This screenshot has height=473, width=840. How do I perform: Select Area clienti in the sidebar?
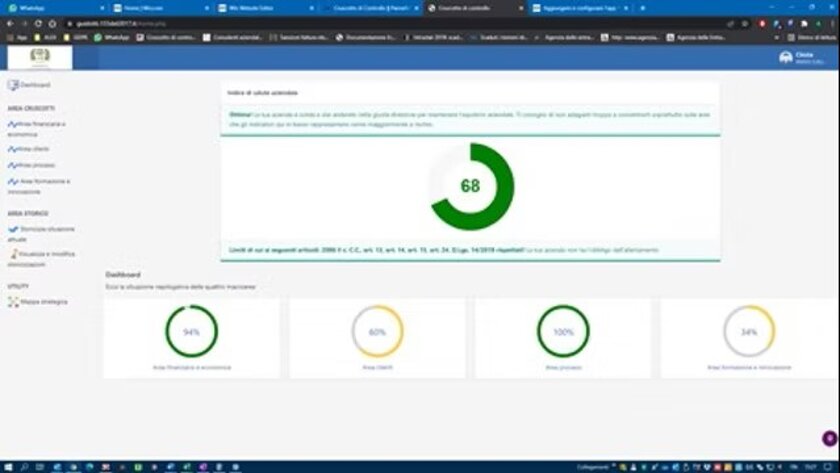(32, 148)
